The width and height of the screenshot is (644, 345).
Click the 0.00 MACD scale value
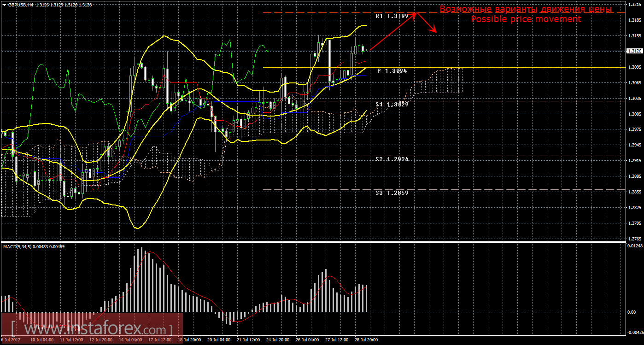(x=632, y=312)
